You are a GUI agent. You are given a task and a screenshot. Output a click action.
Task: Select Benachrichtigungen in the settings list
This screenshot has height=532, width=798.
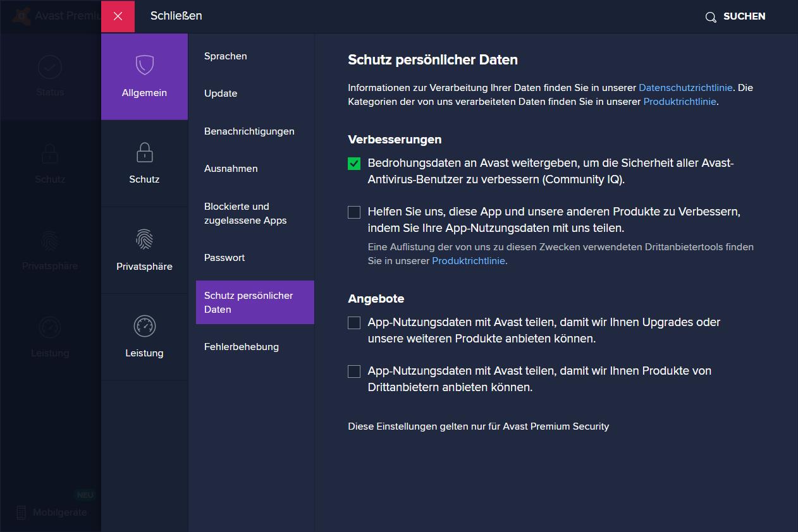[249, 131]
